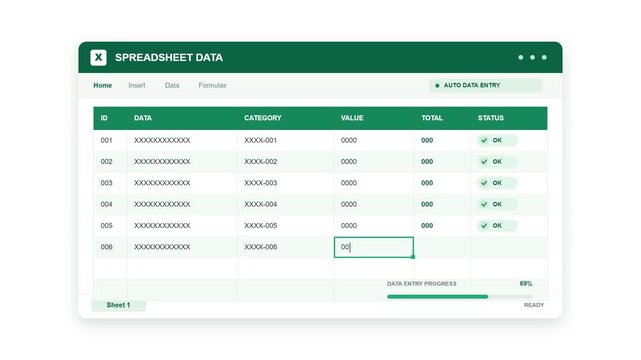Viewport: 641px width, 360px height.
Task: Click the OK checkmark icon in row 001
Action: click(x=484, y=140)
